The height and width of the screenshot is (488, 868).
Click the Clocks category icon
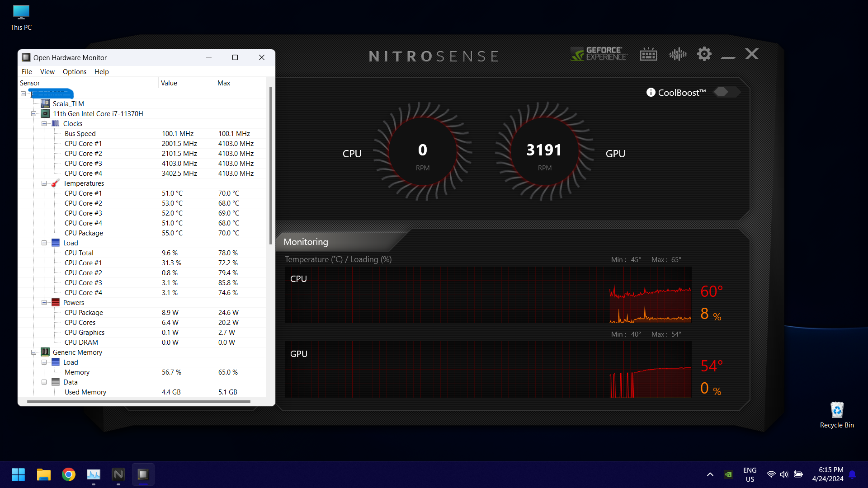(56, 124)
